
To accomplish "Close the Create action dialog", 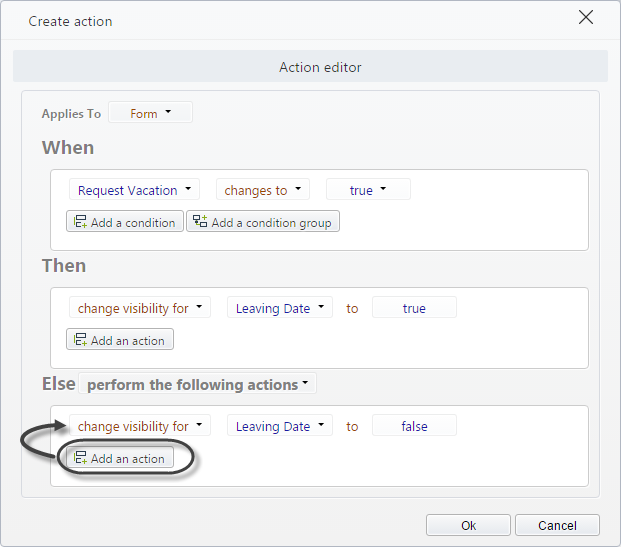I will point(585,17).
